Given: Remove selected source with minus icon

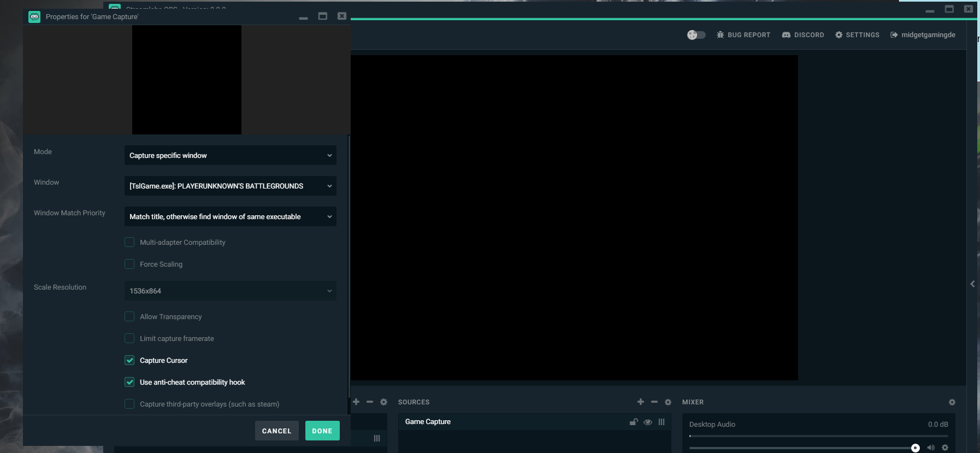Looking at the screenshot, I should coord(654,402).
